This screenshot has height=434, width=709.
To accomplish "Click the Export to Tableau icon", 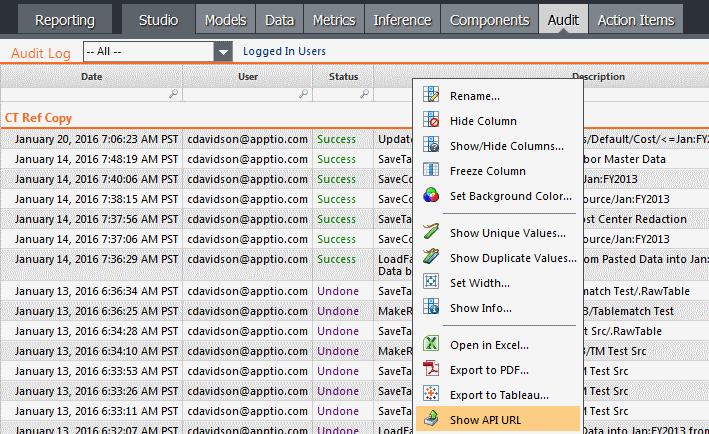I will pos(431,394).
